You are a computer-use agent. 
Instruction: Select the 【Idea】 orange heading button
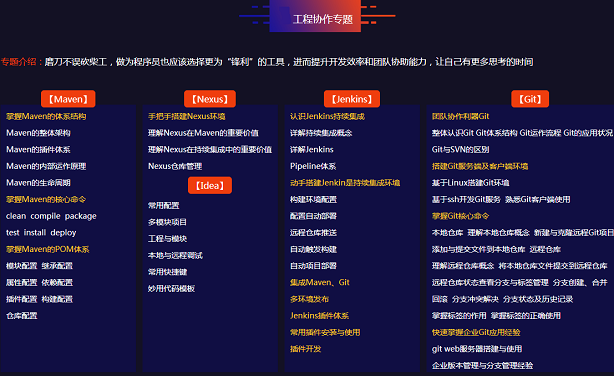point(210,185)
